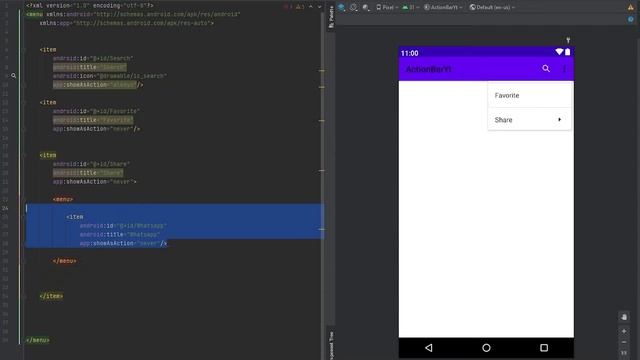Screen dimensions: 640x360
Task: Click the nested <menu> opening tag
Action: point(63,199)
